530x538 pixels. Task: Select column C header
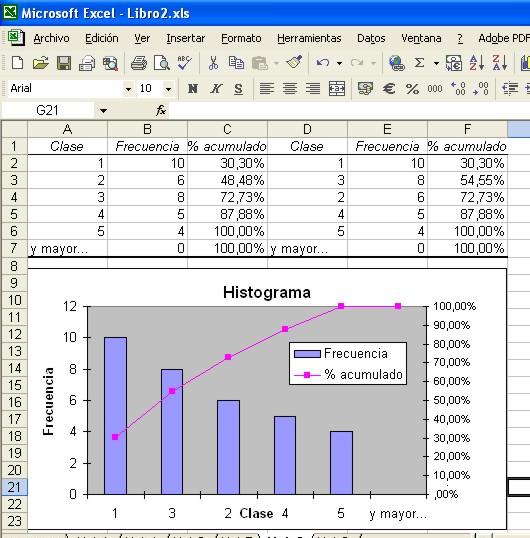pos(227,129)
